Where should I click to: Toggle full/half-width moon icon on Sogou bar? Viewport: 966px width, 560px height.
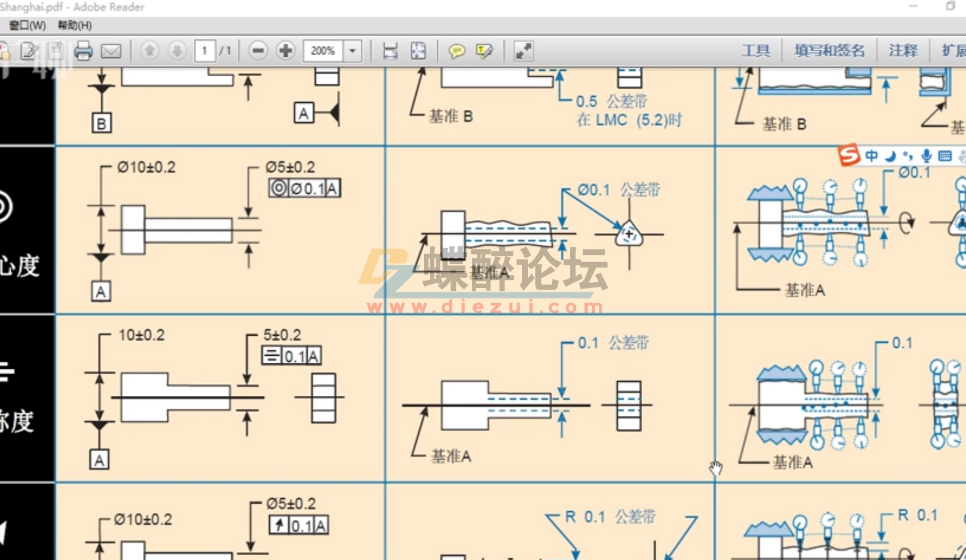890,156
